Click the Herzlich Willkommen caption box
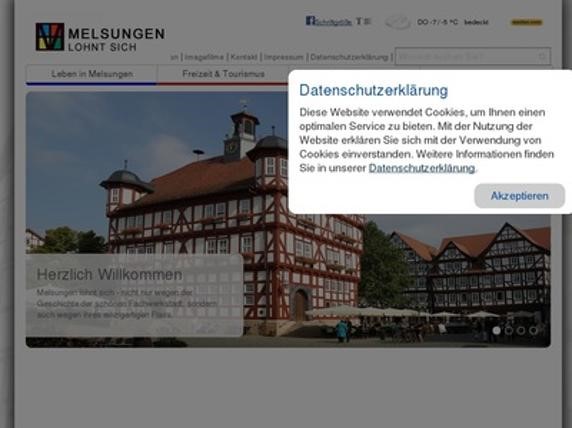 coord(134,295)
